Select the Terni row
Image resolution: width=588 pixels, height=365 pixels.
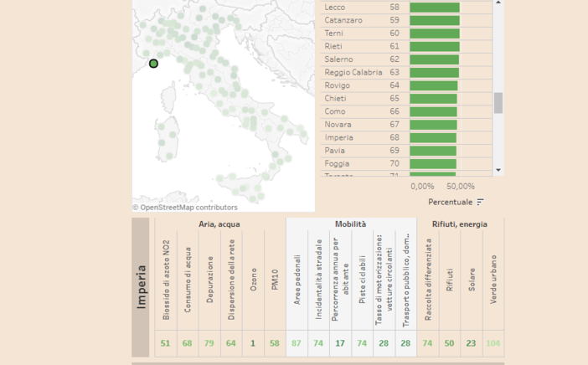406,33
